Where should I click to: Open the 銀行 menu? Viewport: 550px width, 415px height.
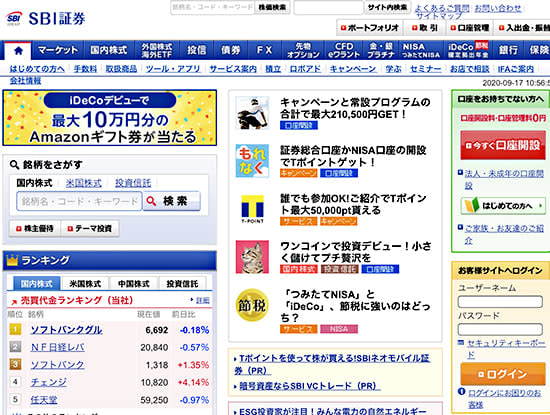click(508, 50)
